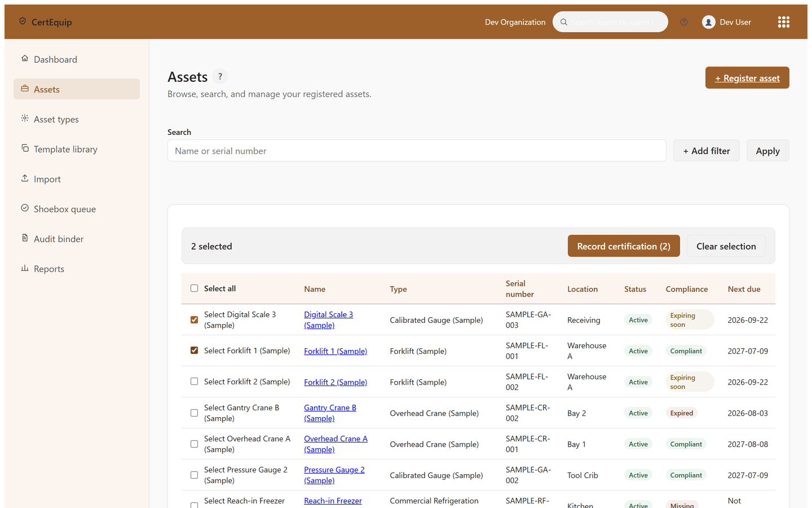Click Compliant badge in Forklift 1 row

click(686, 351)
